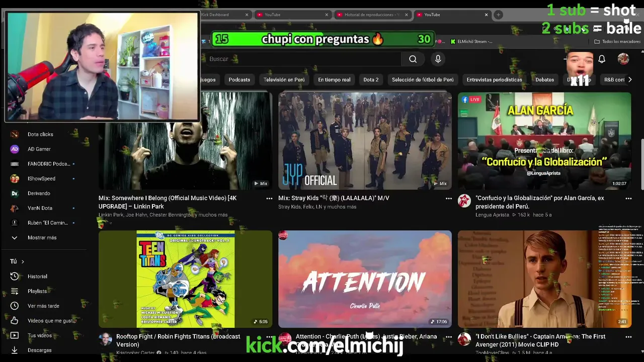Open the TopMovieClips channel avatar
The width and height of the screenshot is (644, 362).
click(464, 339)
